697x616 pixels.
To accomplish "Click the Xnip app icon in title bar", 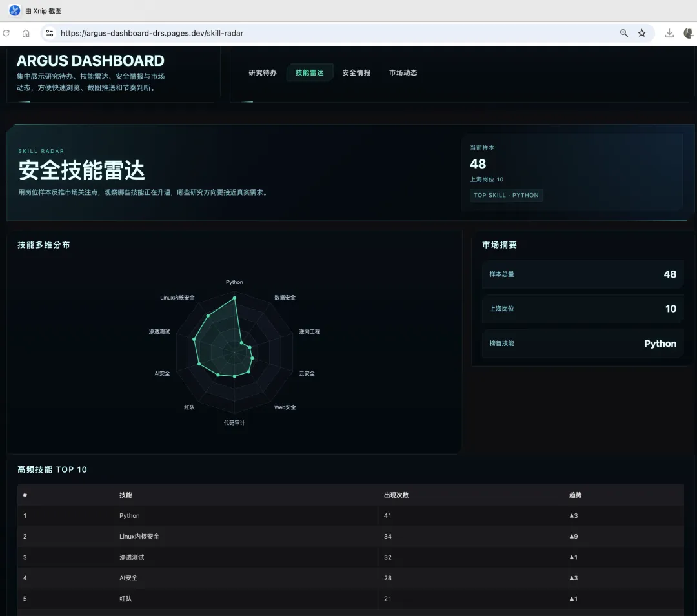I will (x=15, y=10).
